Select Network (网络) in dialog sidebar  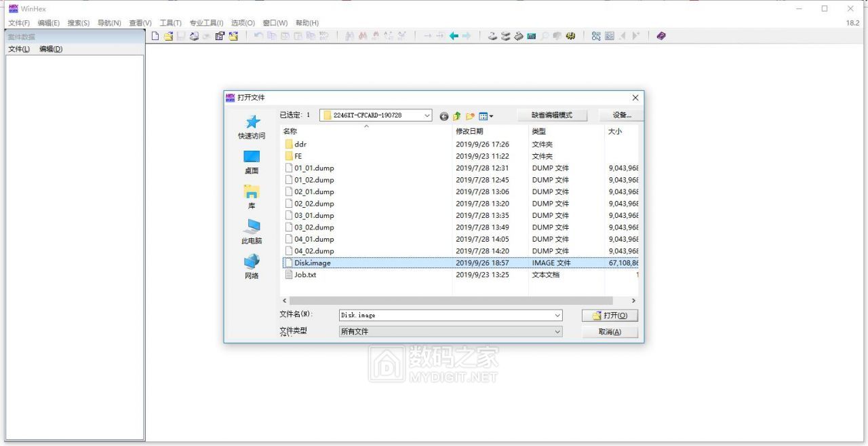[x=252, y=267]
